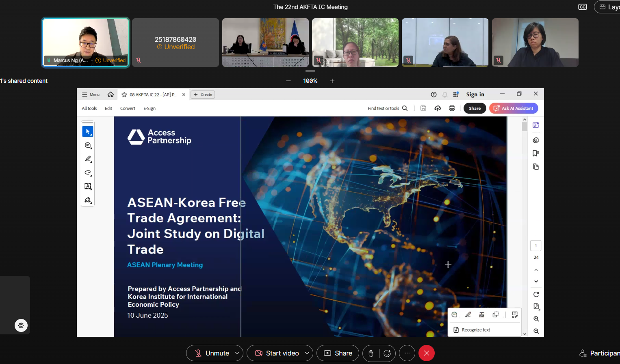Click comment icon in the floating quick toolbar
Screen dimensions: 620x364
click(455, 314)
